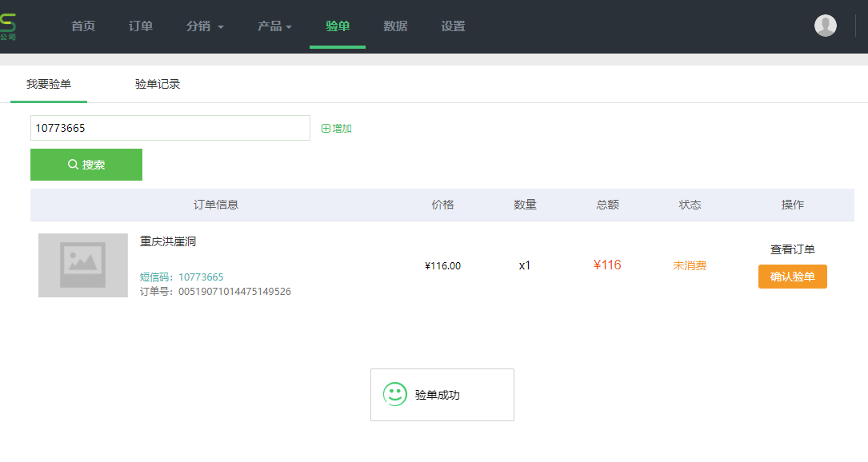Open the 查看订单 link
Image resolution: width=868 pixels, height=462 pixels.
tap(792, 249)
